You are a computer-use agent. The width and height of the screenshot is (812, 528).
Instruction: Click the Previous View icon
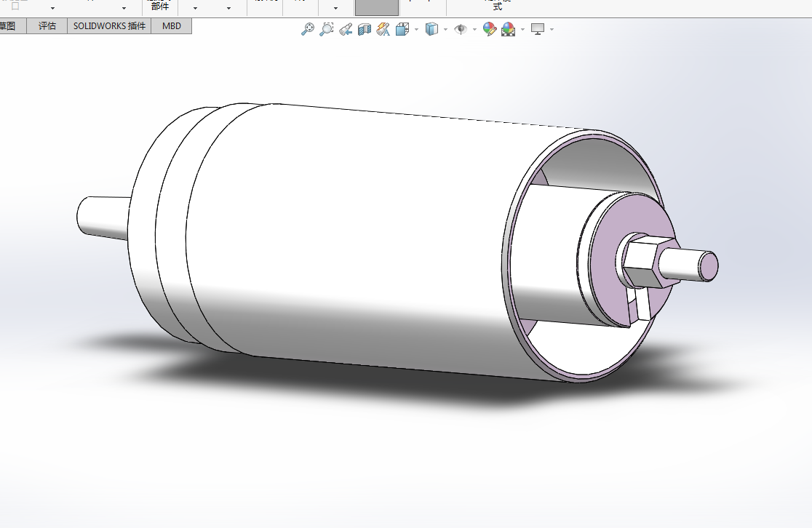(x=346, y=30)
